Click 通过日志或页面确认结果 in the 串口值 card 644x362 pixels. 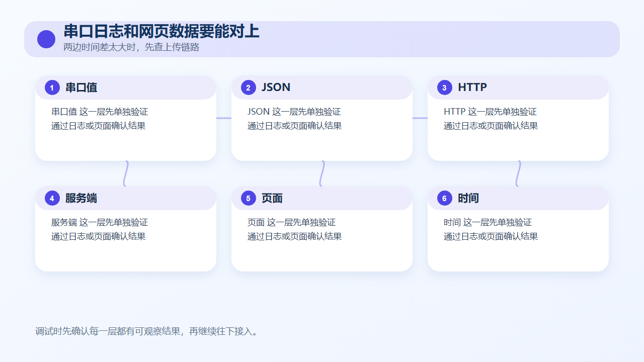[x=99, y=126]
